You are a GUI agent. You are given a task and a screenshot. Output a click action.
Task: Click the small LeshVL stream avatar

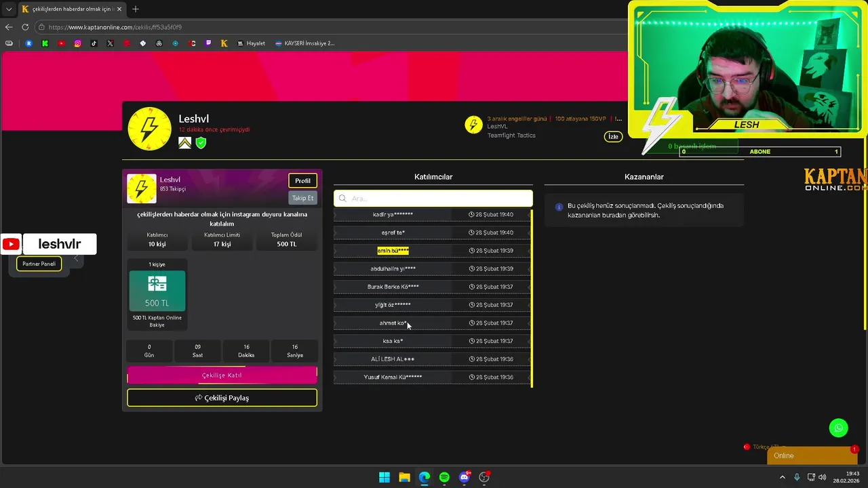coord(473,125)
